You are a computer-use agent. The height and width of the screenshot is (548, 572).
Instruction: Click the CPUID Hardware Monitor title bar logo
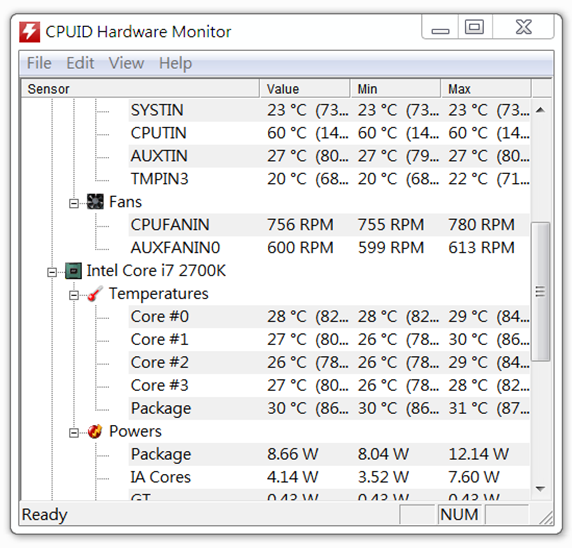pos(29,32)
